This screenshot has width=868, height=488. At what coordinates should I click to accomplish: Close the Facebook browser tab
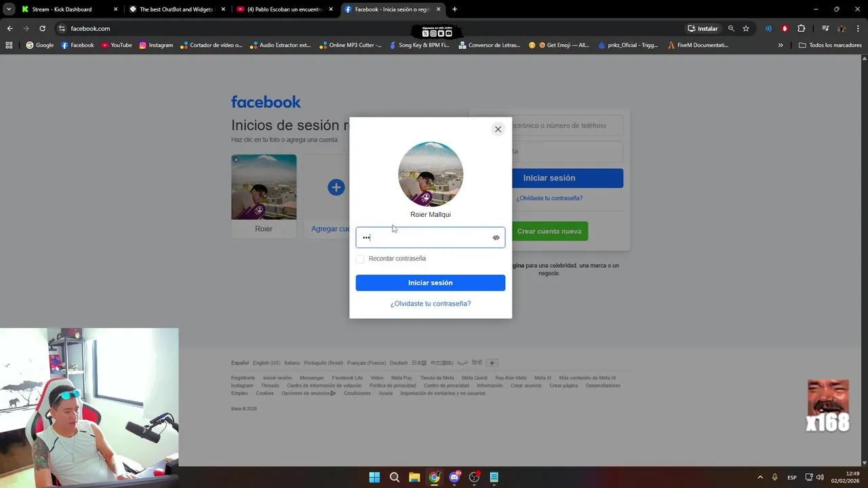click(x=438, y=9)
